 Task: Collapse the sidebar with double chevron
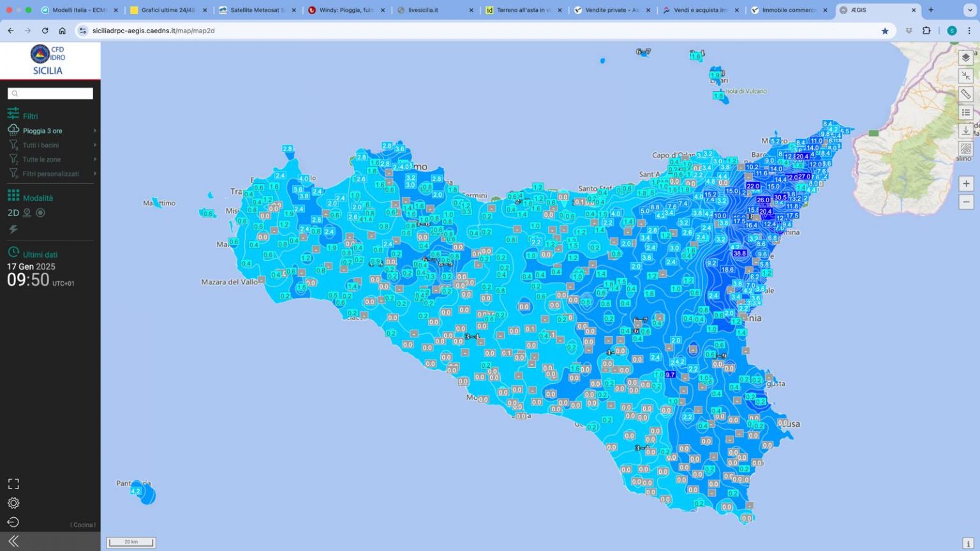13,541
